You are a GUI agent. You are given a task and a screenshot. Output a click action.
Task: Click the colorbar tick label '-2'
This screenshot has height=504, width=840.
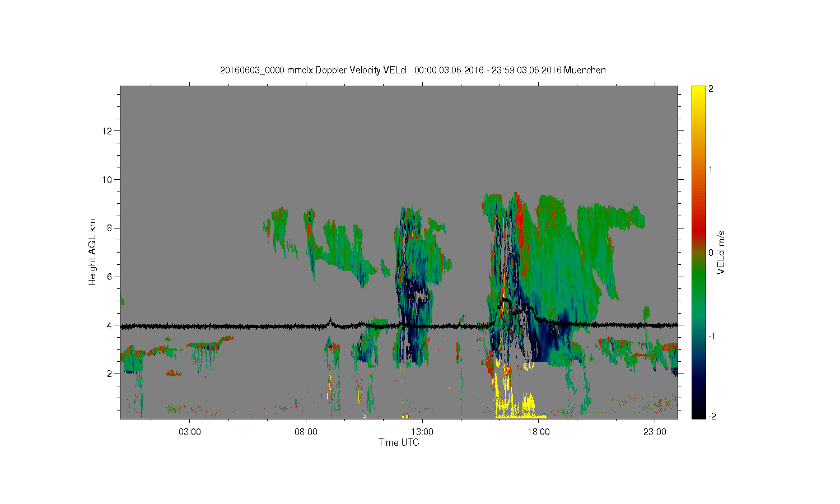click(x=712, y=416)
